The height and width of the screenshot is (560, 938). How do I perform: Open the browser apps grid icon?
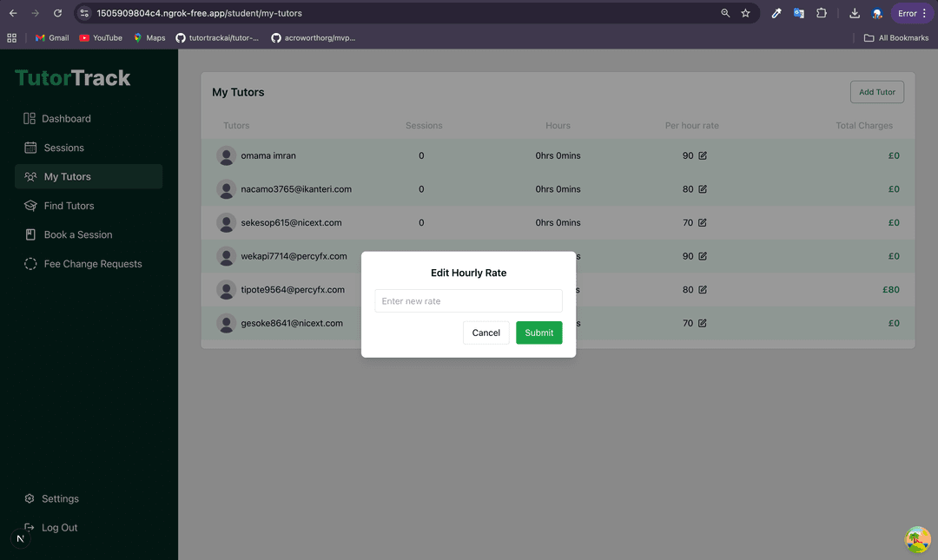(12, 37)
